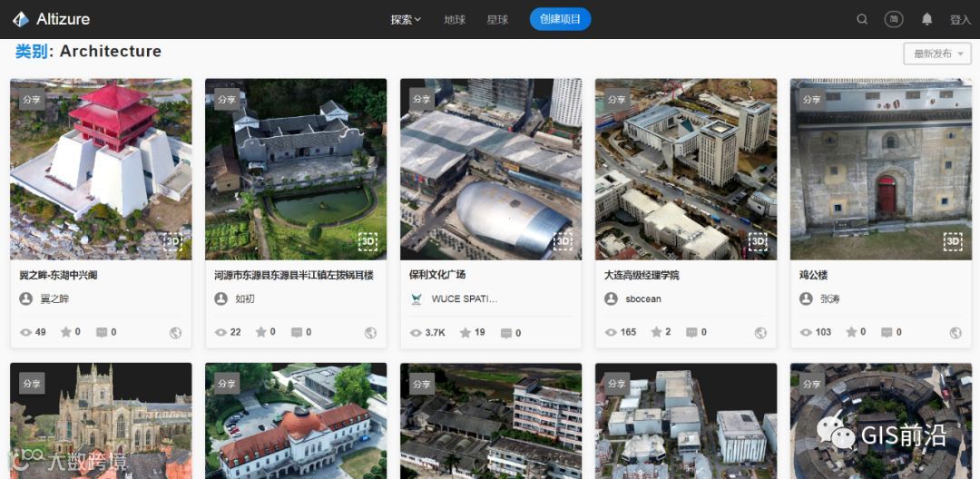
Task: Click star icon on 大连高级经理学院 card
Action: point(656,332)
